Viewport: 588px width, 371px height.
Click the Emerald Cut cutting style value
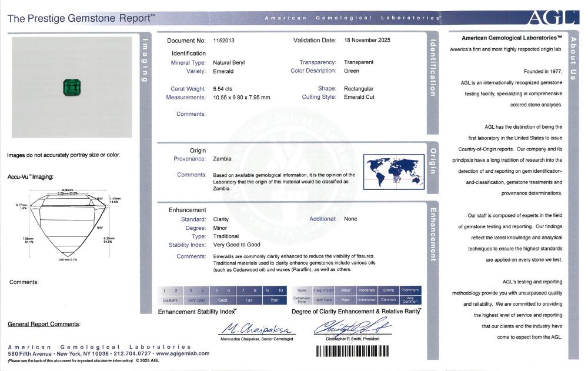coord(359,97)
